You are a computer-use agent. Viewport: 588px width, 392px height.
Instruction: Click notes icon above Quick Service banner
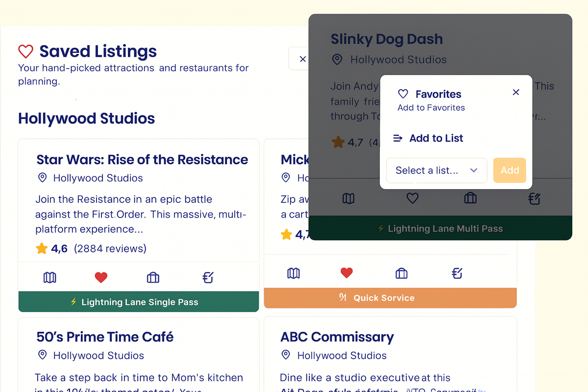pyautogui.click(x=457, y=273)
